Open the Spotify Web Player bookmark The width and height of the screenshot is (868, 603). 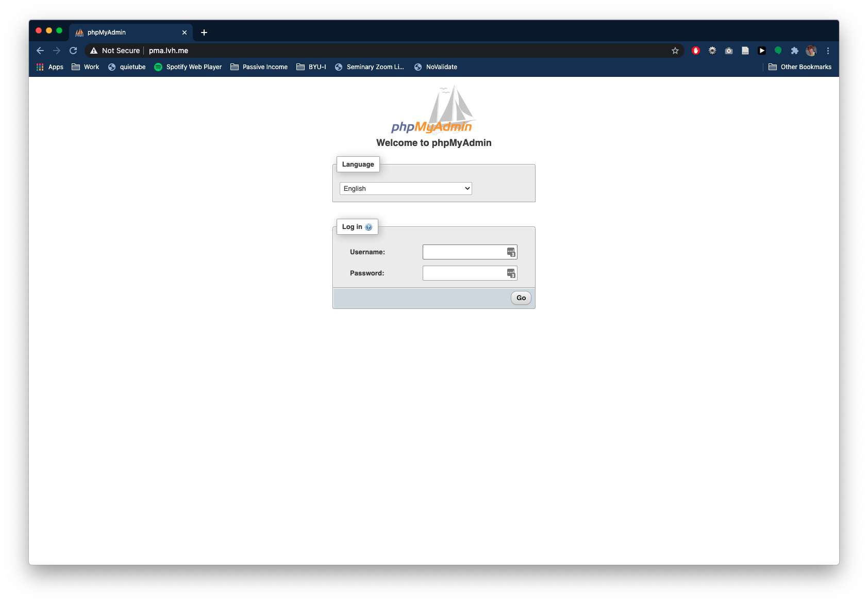[188, 67]
